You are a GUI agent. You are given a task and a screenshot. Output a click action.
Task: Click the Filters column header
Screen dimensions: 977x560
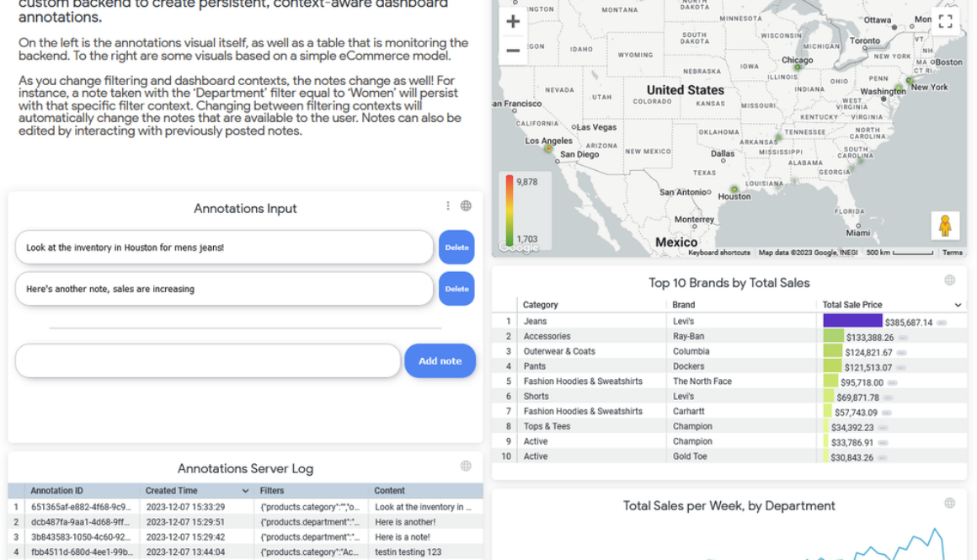coord(272,491)
